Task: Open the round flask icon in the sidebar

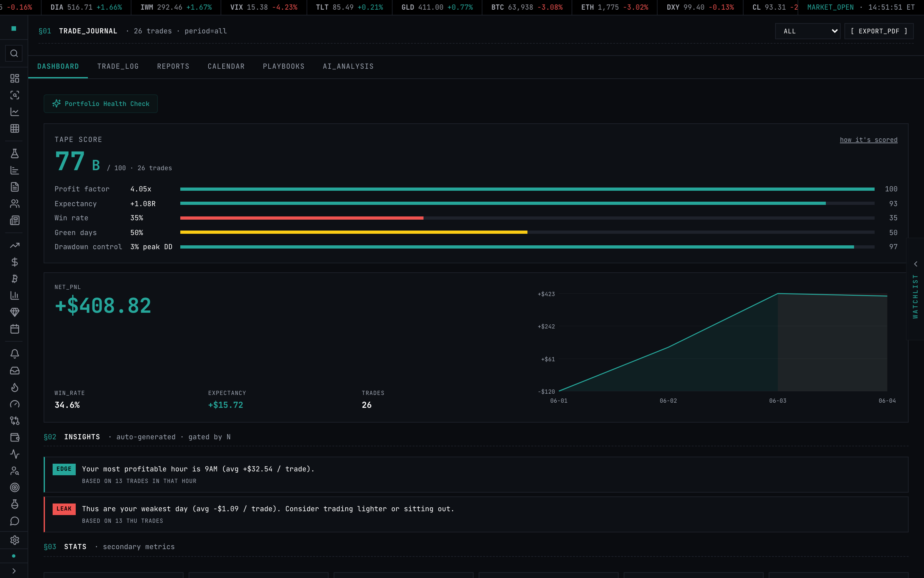Action: click(14, 504)
